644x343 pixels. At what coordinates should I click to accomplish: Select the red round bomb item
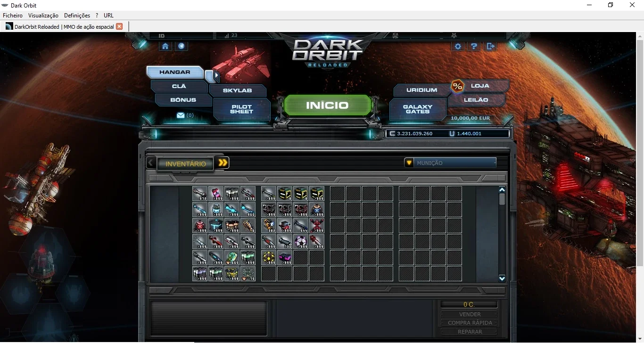[200, 226]
